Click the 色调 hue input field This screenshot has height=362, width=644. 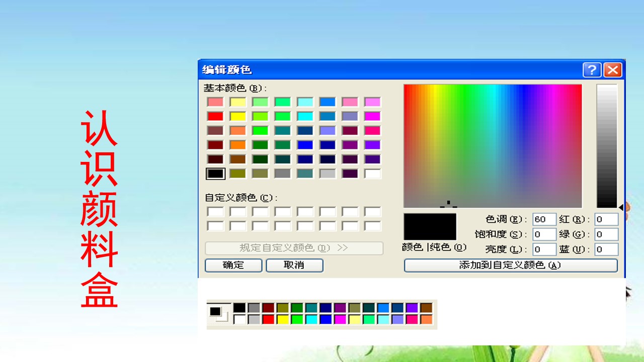click(x=544, y=219)
